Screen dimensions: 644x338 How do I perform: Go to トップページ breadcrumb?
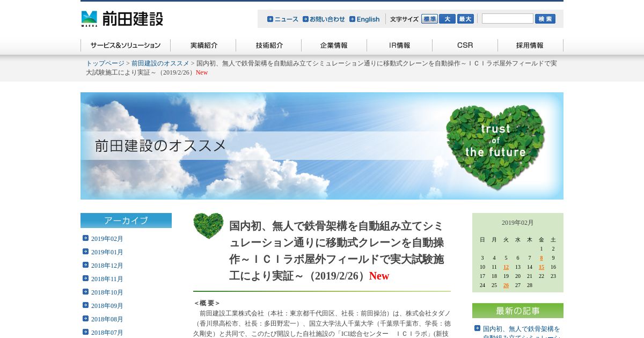pyautogui.click(x=105, y=63)
